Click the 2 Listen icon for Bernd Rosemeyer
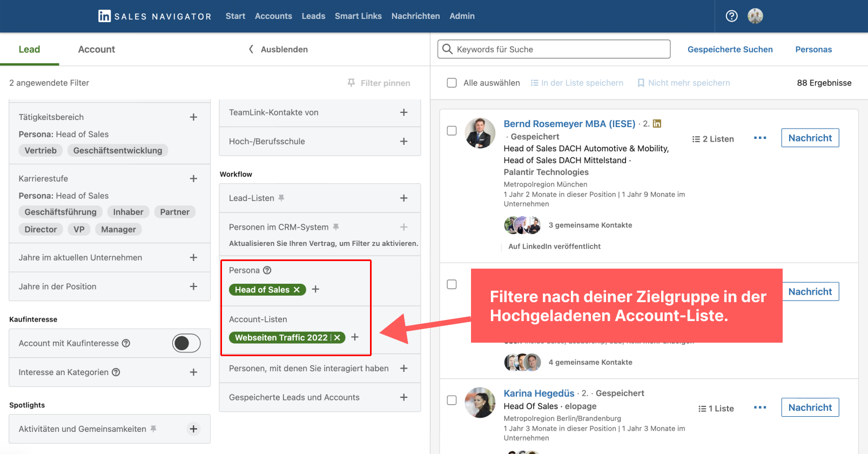 696,139
